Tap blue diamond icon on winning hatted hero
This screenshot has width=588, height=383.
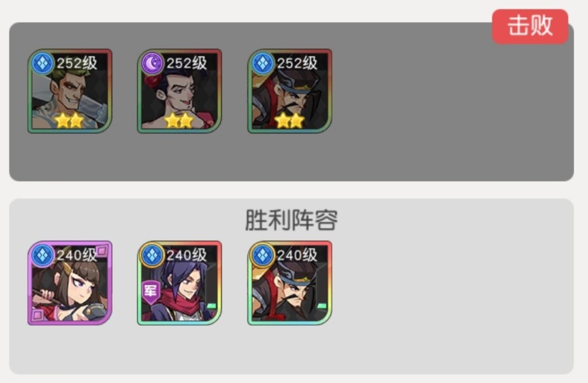(x=263, y=255)
